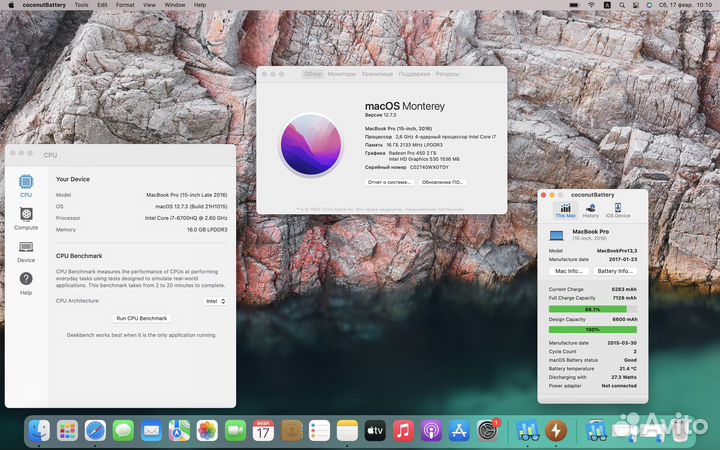Open Help in the Geekbench sidebar
Screen dimensions: 720x450
tap(26, 283)
